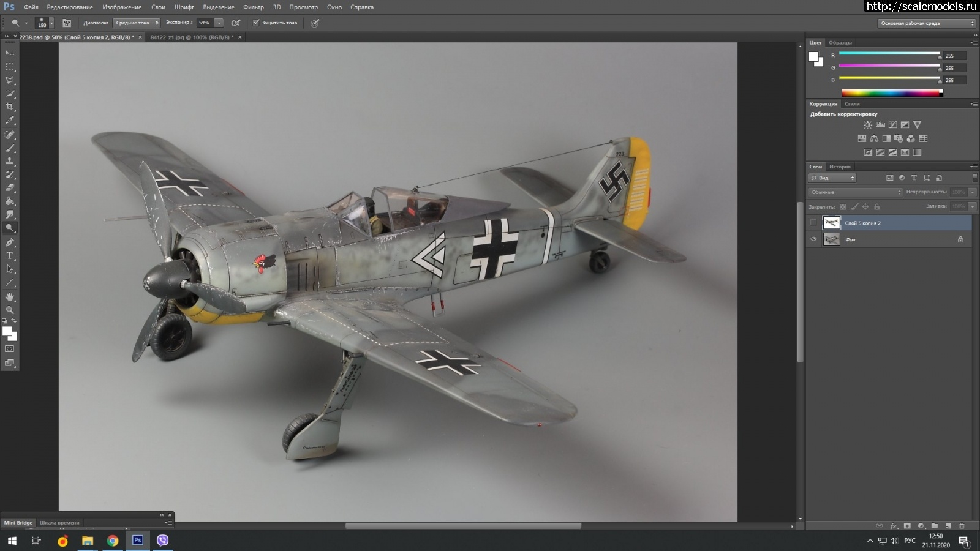Select the Lasso tool

tap(10, 80)
